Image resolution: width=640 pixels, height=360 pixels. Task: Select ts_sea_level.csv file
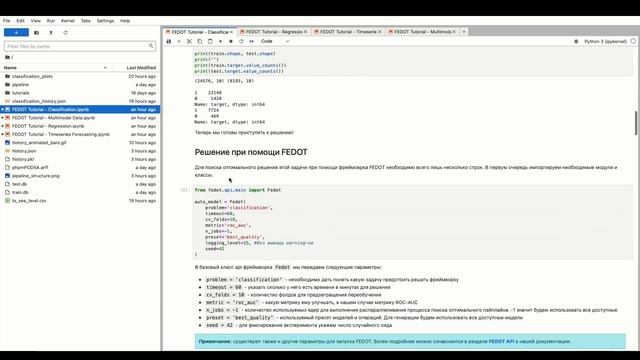point(80,201)
